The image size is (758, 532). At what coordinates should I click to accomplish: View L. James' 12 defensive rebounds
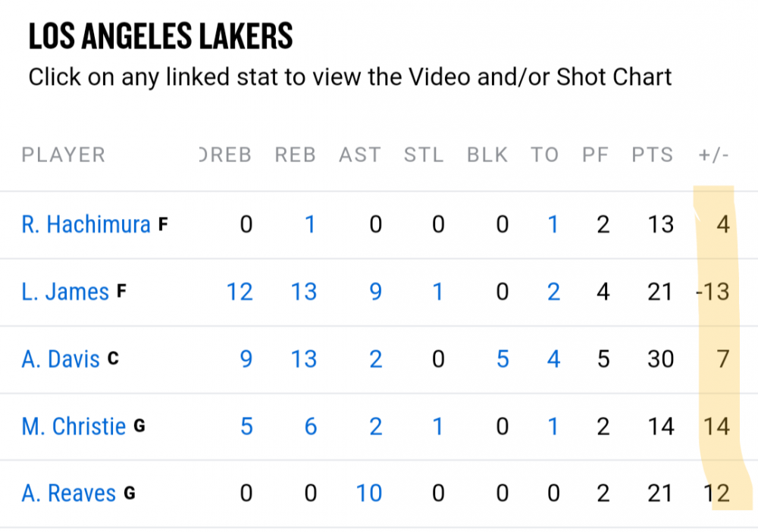point(240,292)
